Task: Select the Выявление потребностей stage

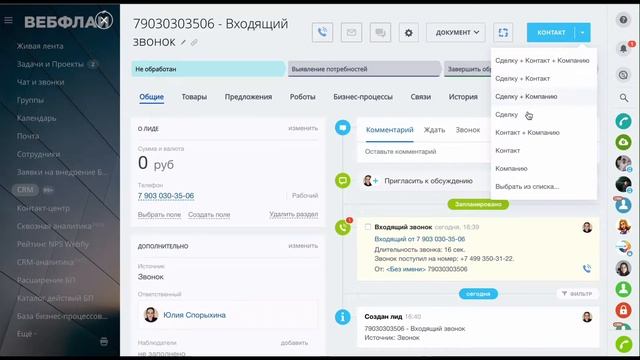Action: pyautogui.click(x=364, y=69)
